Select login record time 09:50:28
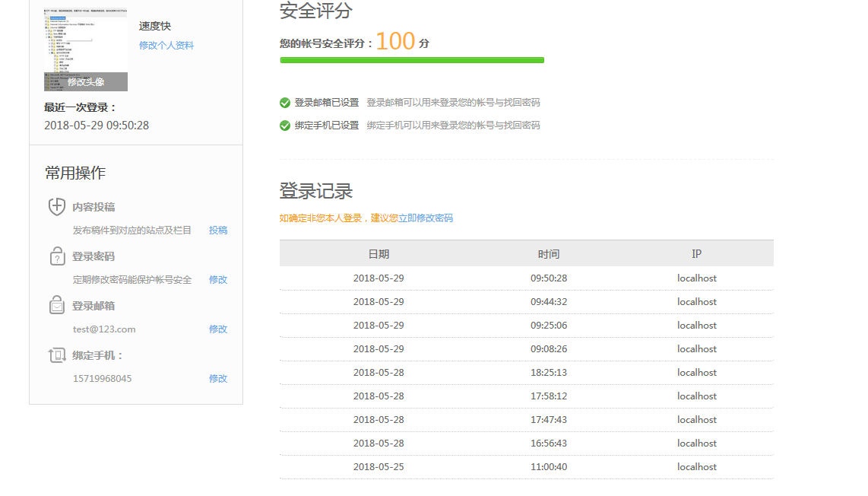 [x=549, y=278]
